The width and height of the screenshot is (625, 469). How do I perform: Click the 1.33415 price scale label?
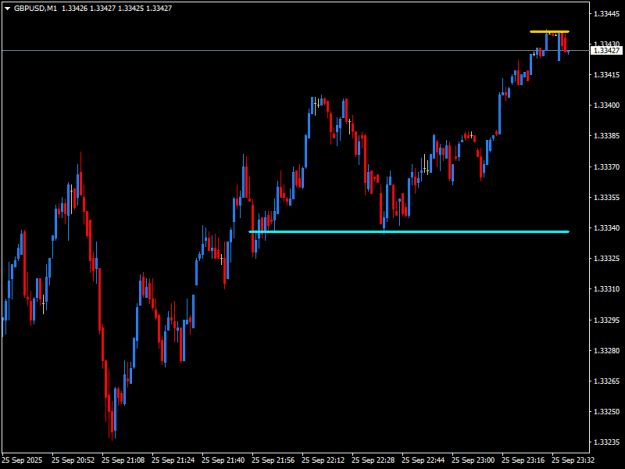pos(607,75)
